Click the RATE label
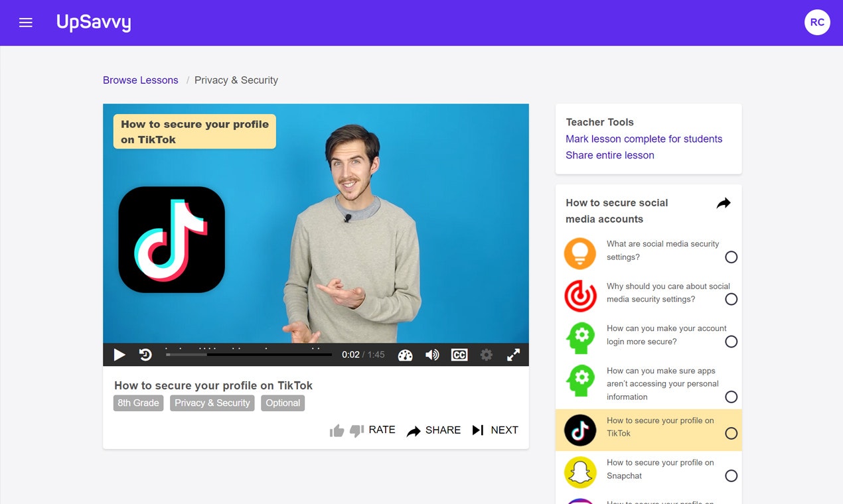This screenshot has height=504, width=843. pos(382,430)
